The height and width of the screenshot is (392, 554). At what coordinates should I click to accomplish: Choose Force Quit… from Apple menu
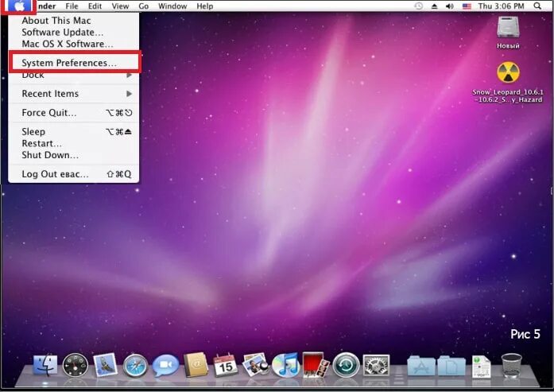pyautogui.click(x=73, y=113)
